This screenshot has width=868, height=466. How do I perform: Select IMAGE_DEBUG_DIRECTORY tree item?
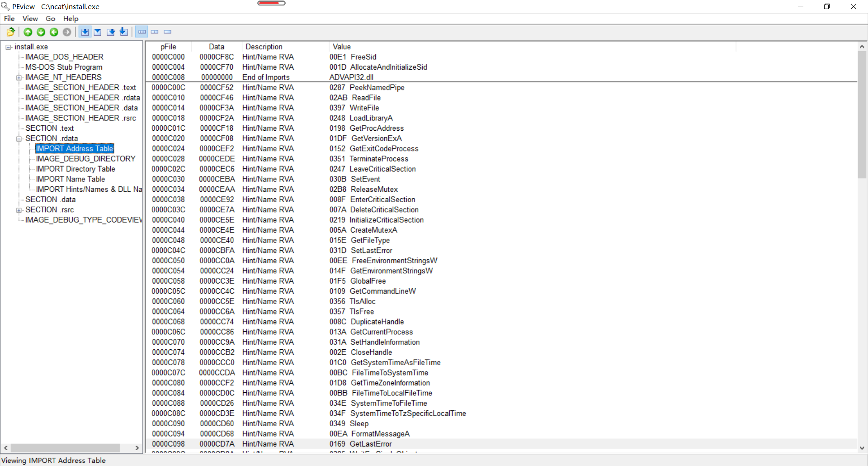[x=86, y=159]
